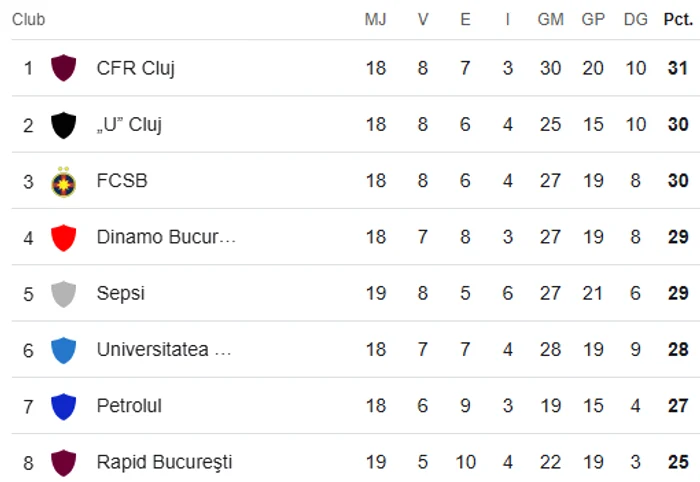The image size is (700, 482).
Task: Click the black shield crest of „U" Cluj
Action: tap(63, 125)
